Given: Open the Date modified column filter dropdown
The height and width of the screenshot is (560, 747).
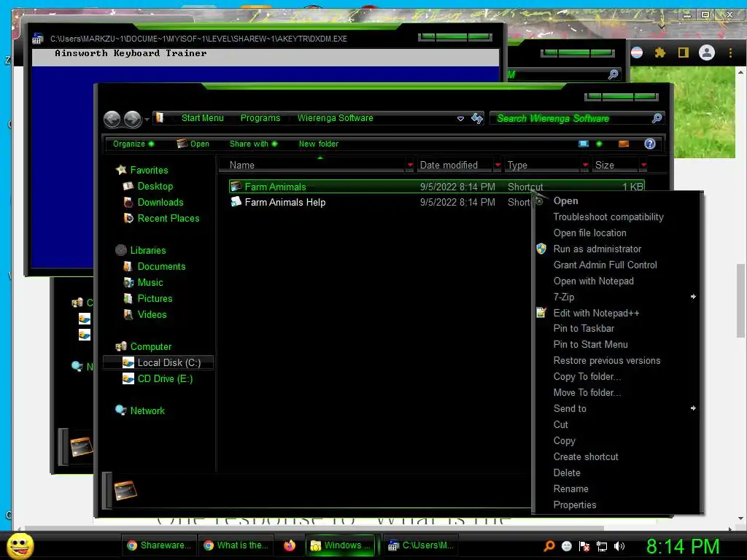Looking at the screenshot, I should click(x=498, y=165).
